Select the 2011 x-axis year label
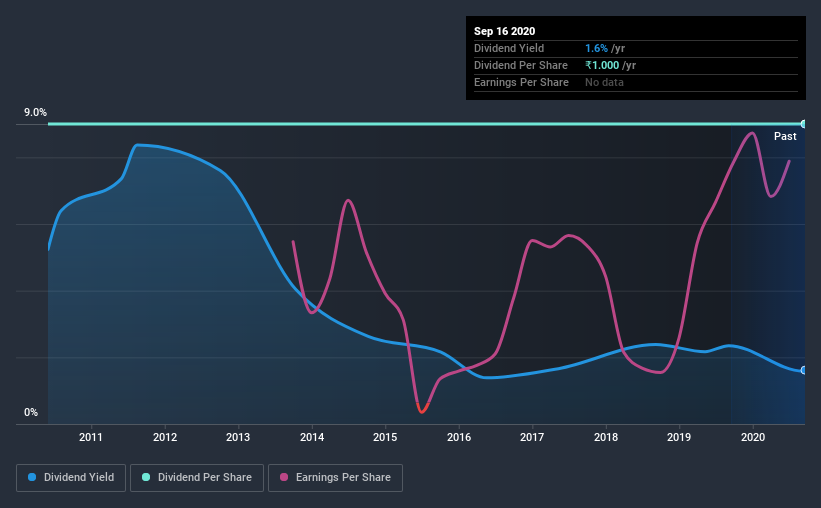The height and width of the screenshot is (508, 821). (x=91, y=437)
